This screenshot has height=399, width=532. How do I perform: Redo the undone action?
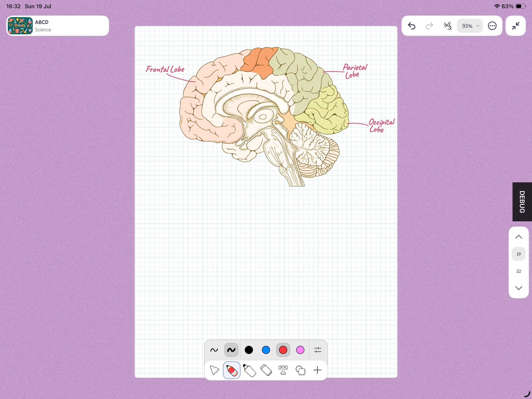429,26
